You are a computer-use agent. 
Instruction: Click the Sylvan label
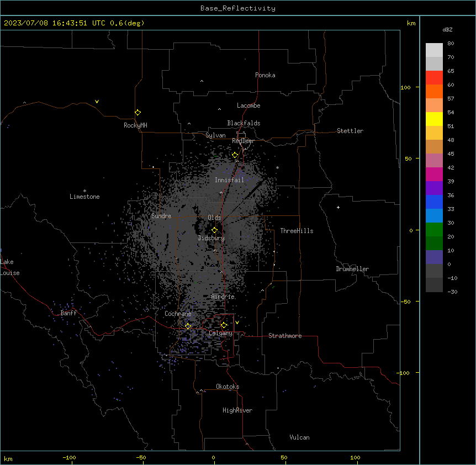tap(215, 135)
